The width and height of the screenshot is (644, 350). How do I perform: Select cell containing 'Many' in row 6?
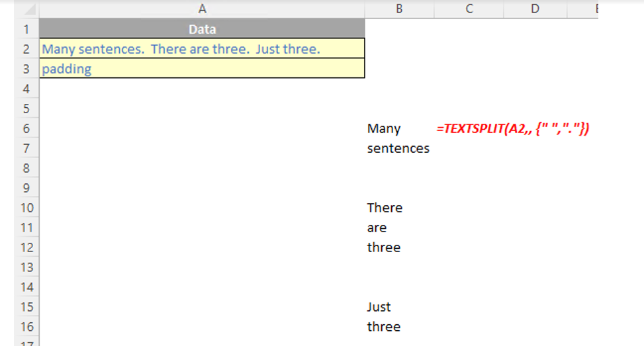point(399,128)
